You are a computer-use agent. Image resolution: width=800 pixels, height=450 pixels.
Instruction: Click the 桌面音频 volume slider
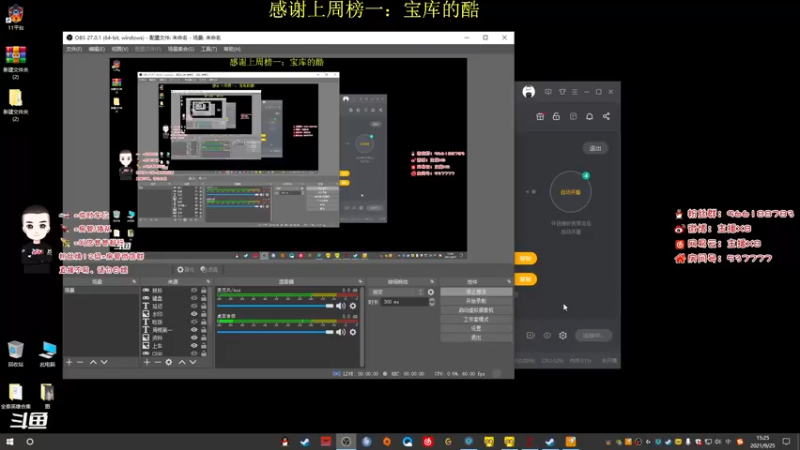point(275,332)
